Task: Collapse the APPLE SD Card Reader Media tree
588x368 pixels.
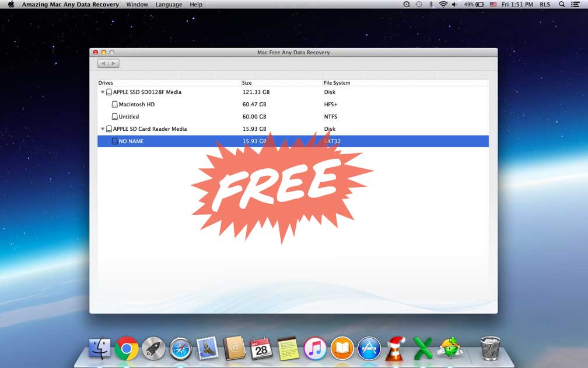Action: [103, 129]
